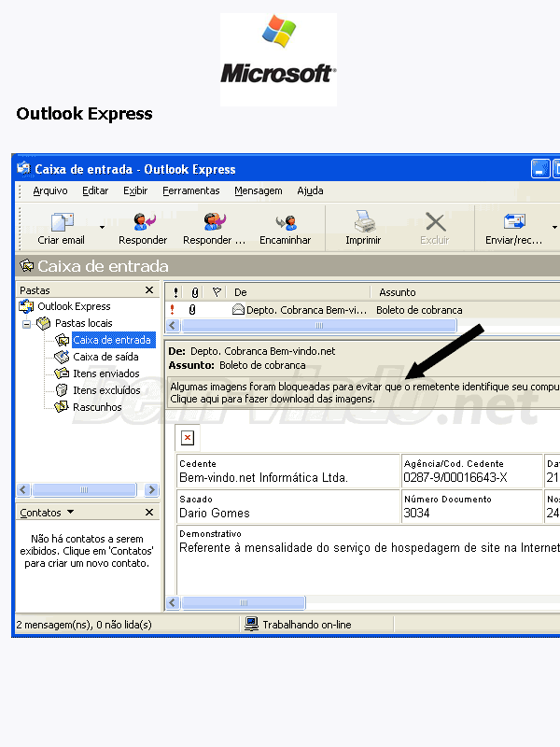Open the Exibir menu

(135, 191)
